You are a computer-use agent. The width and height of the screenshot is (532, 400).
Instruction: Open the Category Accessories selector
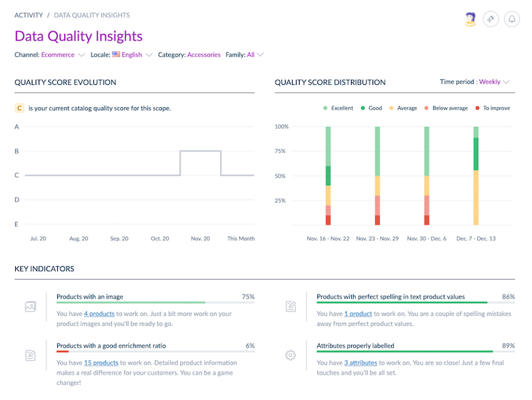tap(203, 55)
